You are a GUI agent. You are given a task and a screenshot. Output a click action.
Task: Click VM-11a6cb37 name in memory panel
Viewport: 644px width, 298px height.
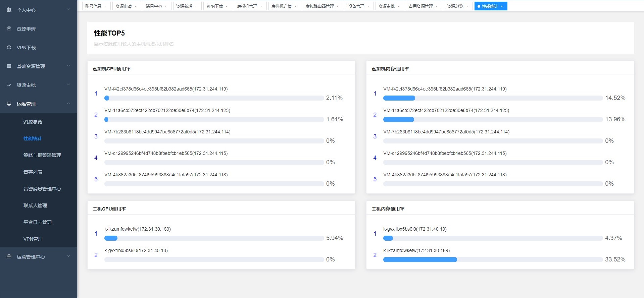[446, 111]
